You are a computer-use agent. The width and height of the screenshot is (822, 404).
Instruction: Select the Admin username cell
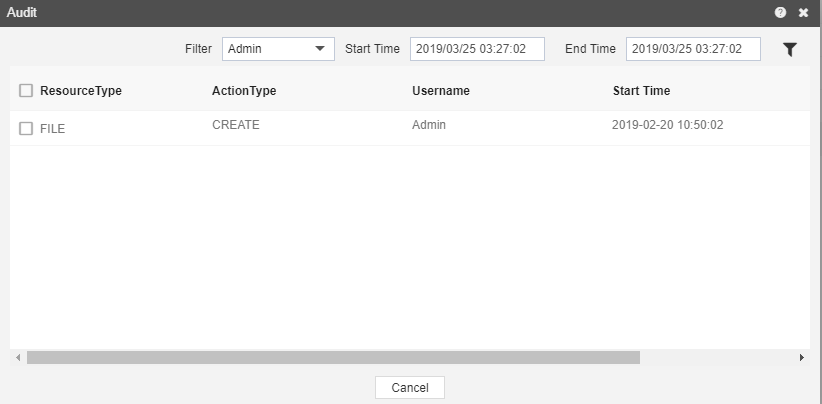tap(429, 125)
